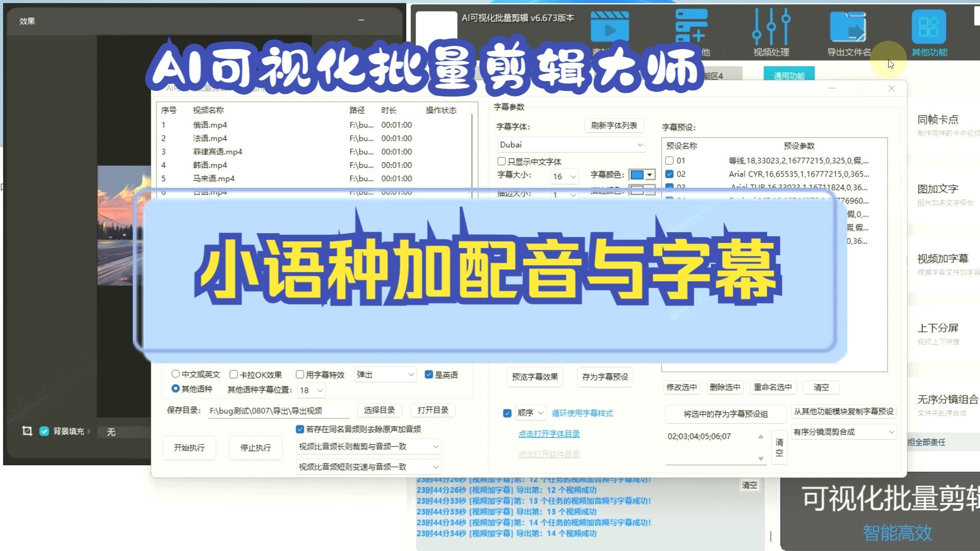
Task: Click 打开目录 button
Action: click(x=433, y=410)
